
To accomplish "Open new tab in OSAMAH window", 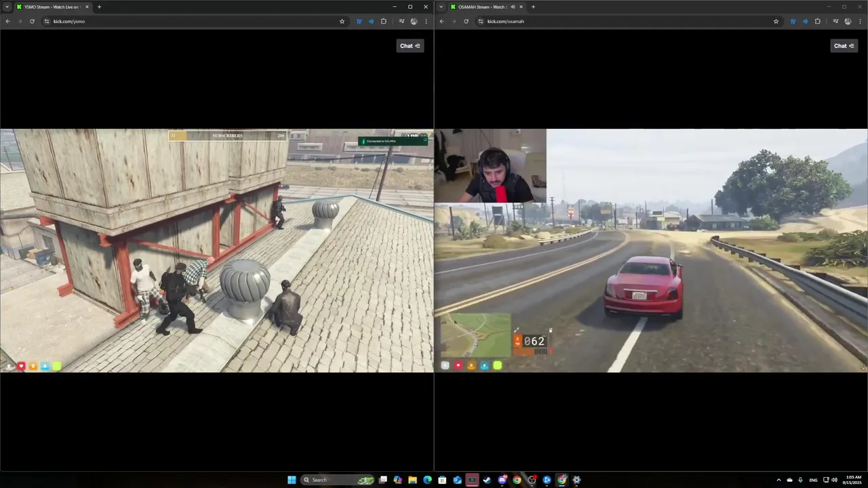I will click(x=533, y=7).
